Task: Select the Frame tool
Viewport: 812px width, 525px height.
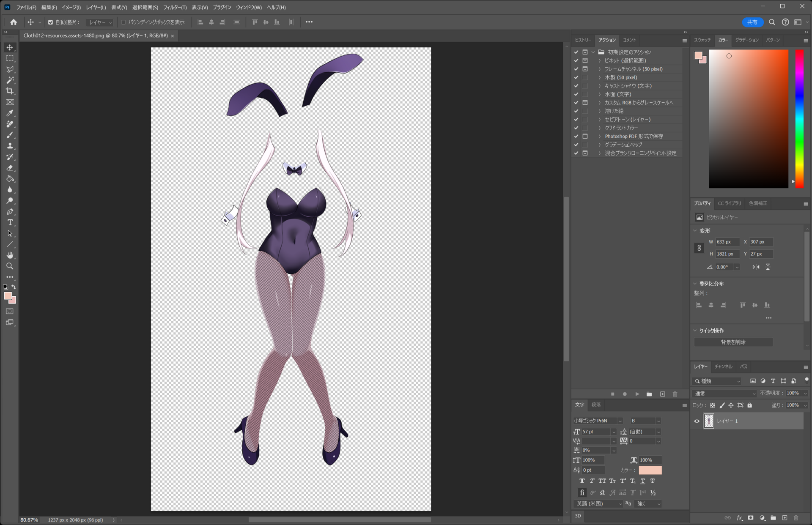Action: (10, 102)
